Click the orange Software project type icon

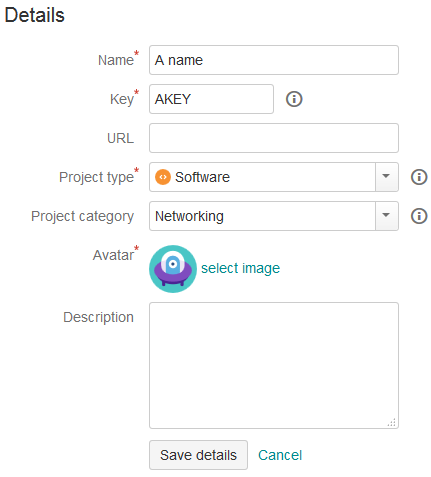coord(163,177)
